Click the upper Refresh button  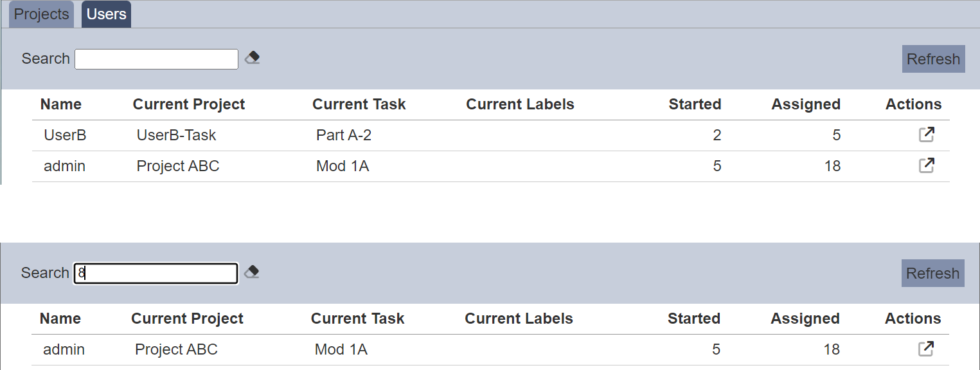(933, 59)
